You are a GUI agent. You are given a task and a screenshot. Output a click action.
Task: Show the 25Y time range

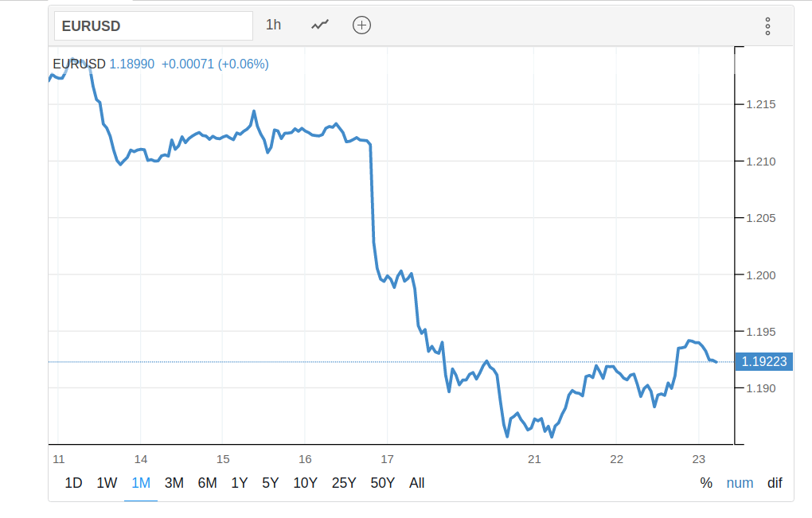344,483
